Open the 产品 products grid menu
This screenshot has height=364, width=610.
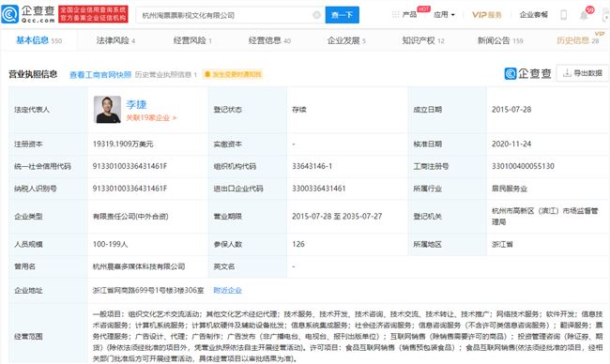point(404,14)
